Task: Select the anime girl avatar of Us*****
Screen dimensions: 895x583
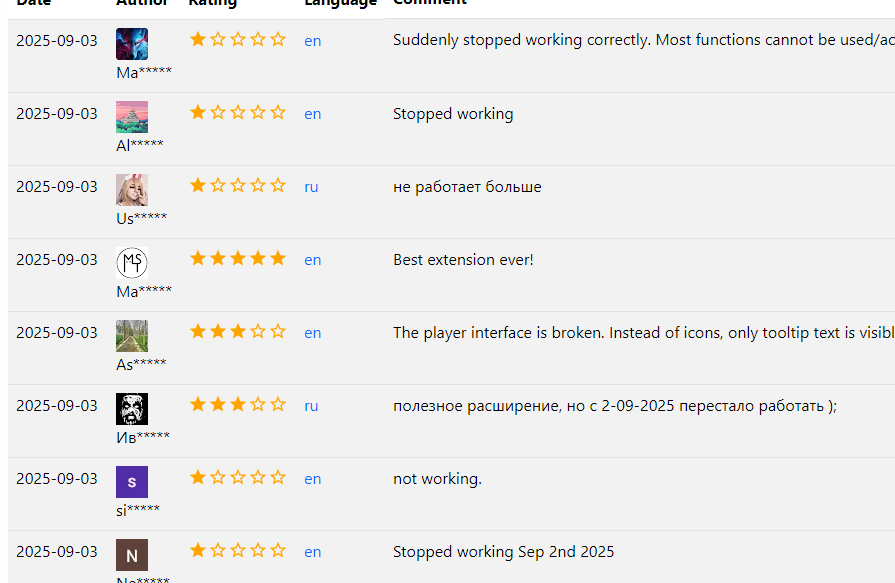Action: [132, 190]
